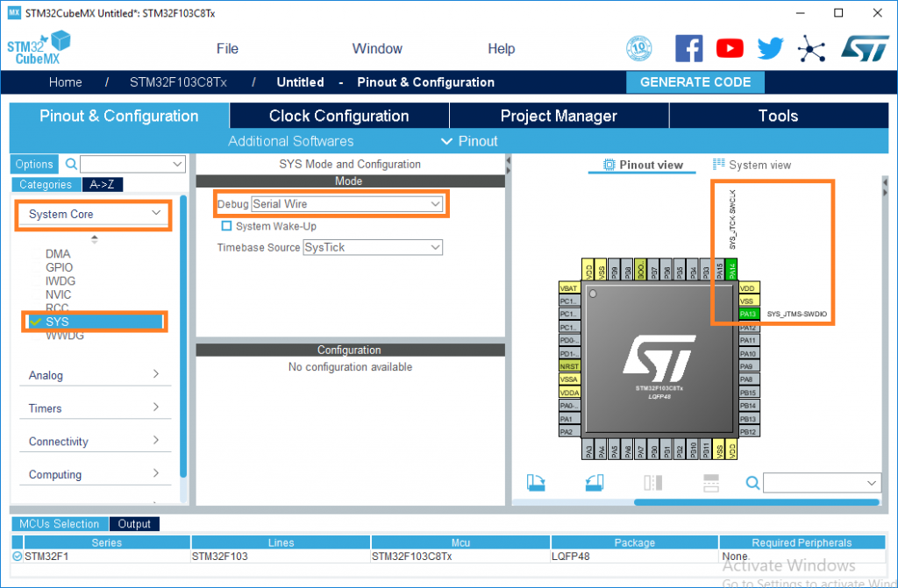The width and height of the screenshot is (898, 588).
Task: Select the MCUs Selection tab
Action: (x=60, y=524)
